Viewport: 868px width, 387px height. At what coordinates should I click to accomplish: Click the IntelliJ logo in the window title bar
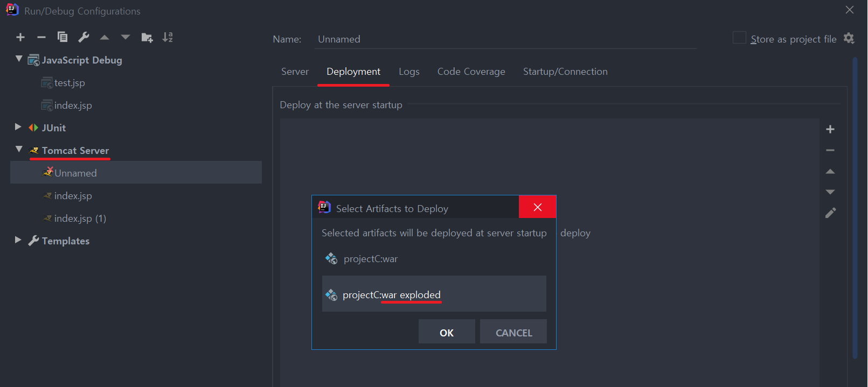click(12, 10)
